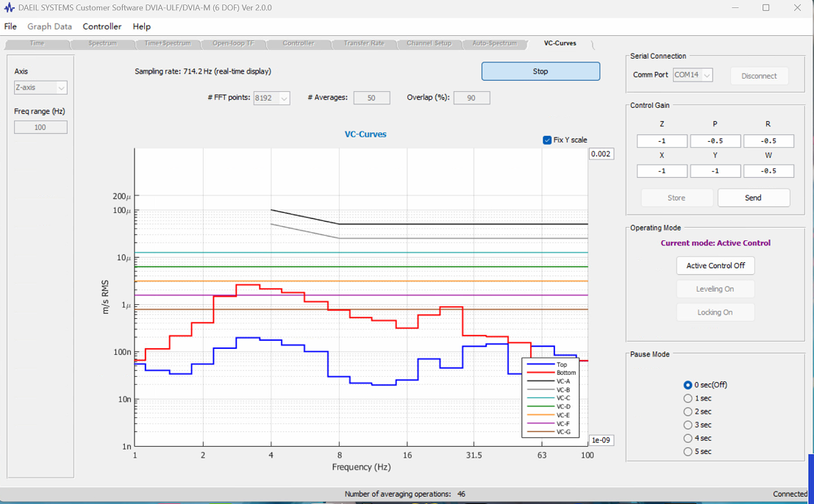Open the Help menu

(x=141, y=26)
